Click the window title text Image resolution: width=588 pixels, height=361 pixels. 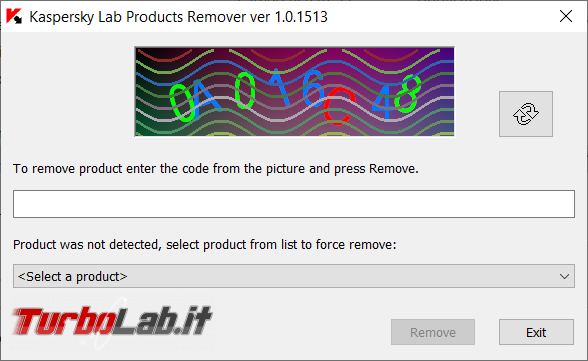[x=178, y=17]
